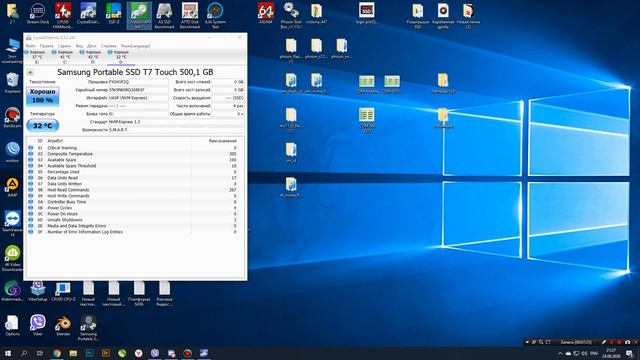Click the ViberSetup desktop icon
Viewport: 640px width, 360px height.
click(38, 291)
